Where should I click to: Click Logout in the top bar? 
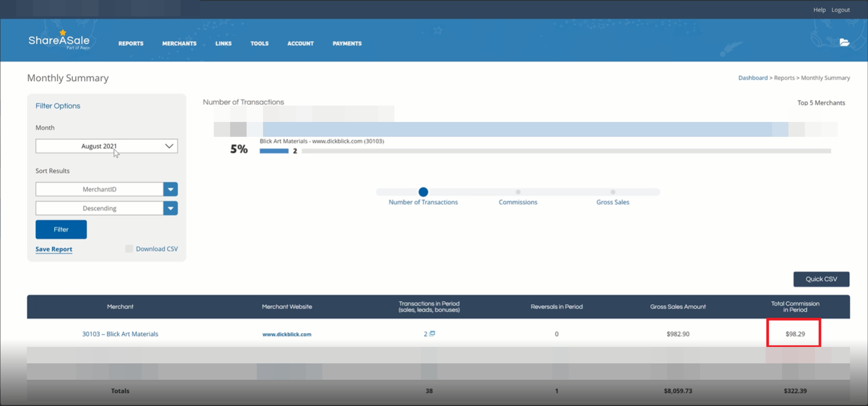coord(840,10)
